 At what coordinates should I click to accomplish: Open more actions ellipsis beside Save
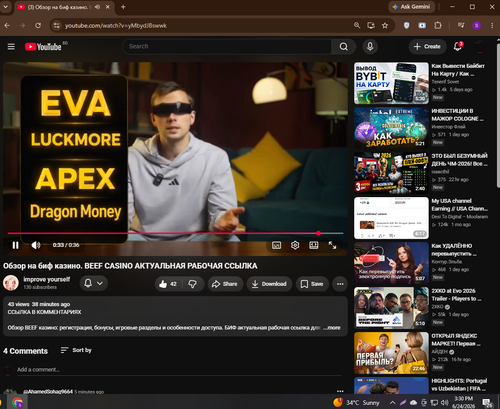click(x=340, y=284)
